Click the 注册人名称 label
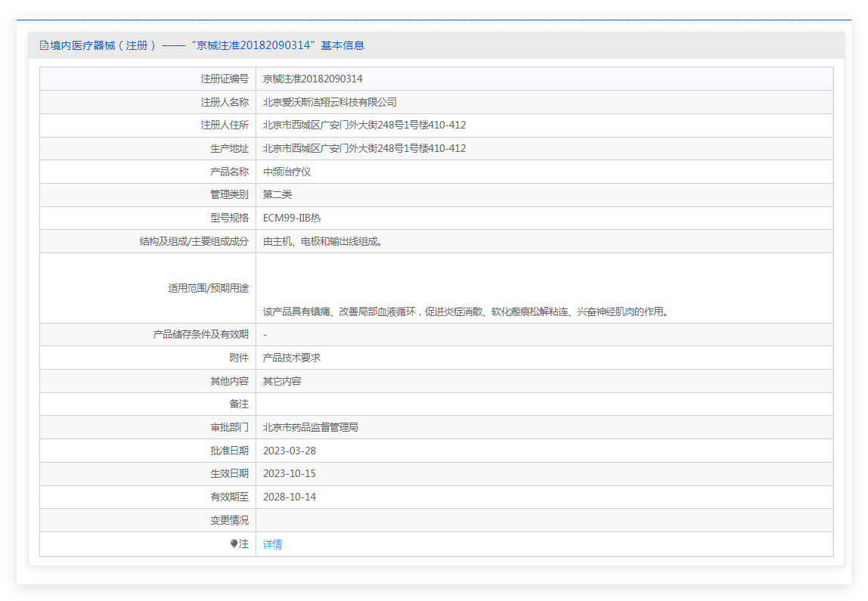868x601 pixels. 225,102
